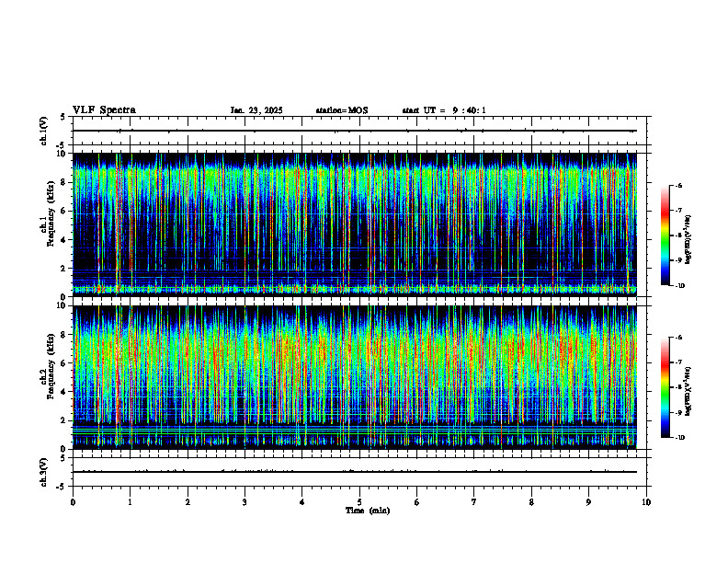This screenshot has height=563, width=728.
Task: Click the "ch.1(V)" waveform axis label
Action: pyautogui.click(x=44, y=131)
